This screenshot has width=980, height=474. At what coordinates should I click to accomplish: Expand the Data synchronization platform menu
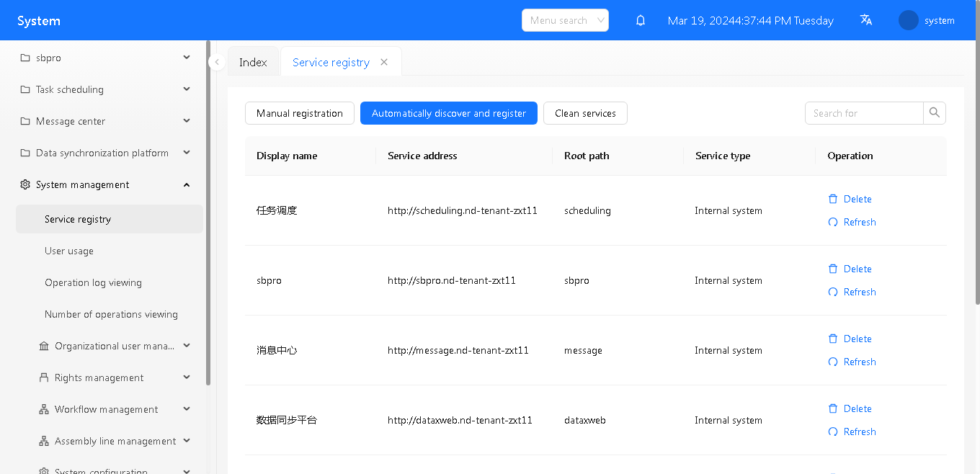tap(104, 153)
